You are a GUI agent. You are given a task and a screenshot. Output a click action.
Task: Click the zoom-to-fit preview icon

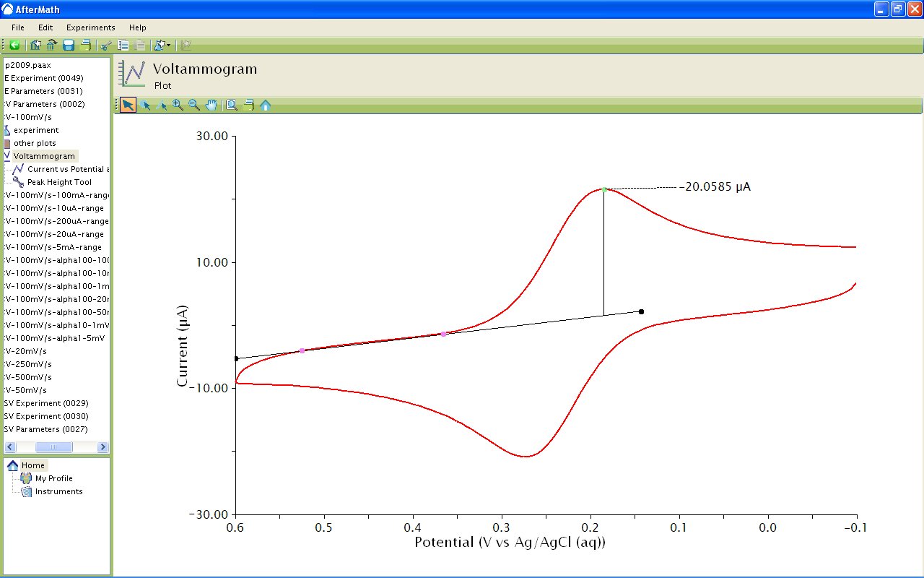232,105
